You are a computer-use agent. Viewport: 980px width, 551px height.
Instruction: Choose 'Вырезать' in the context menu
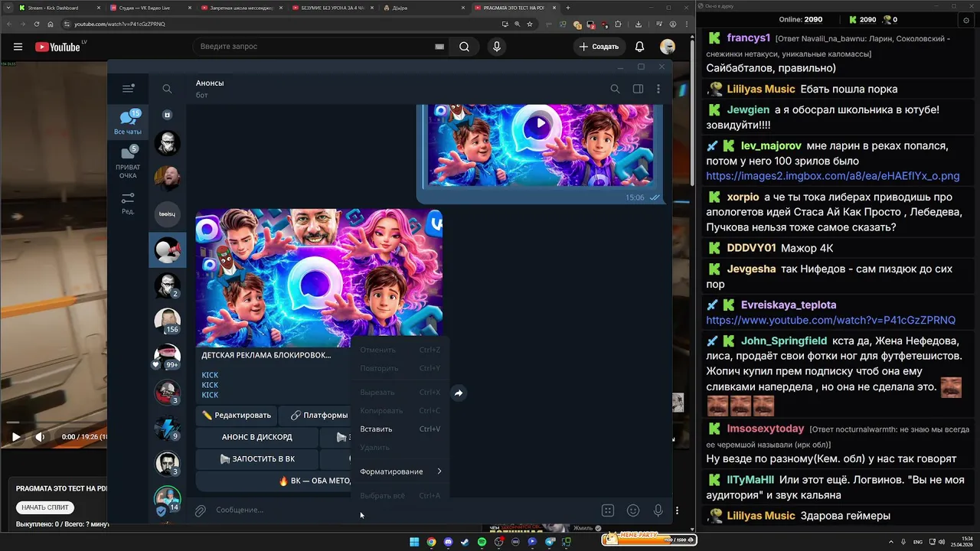point(400,393)
